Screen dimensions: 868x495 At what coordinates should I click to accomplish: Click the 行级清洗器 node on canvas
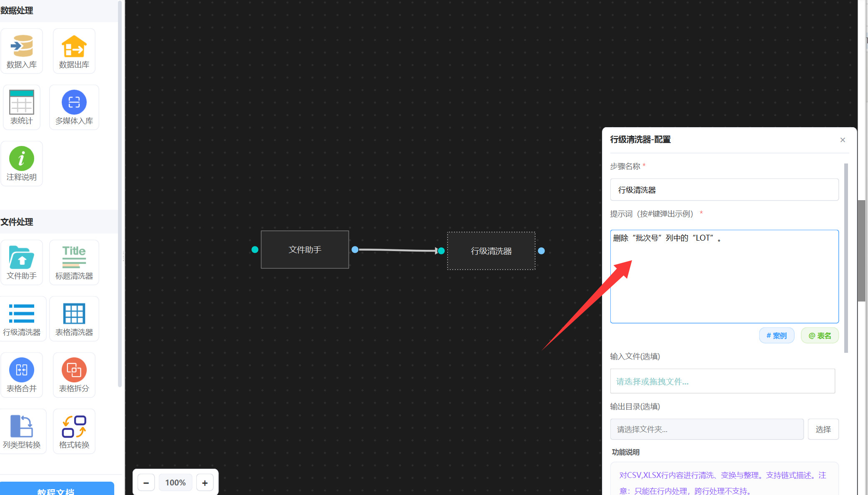click(x=491, y=251)
